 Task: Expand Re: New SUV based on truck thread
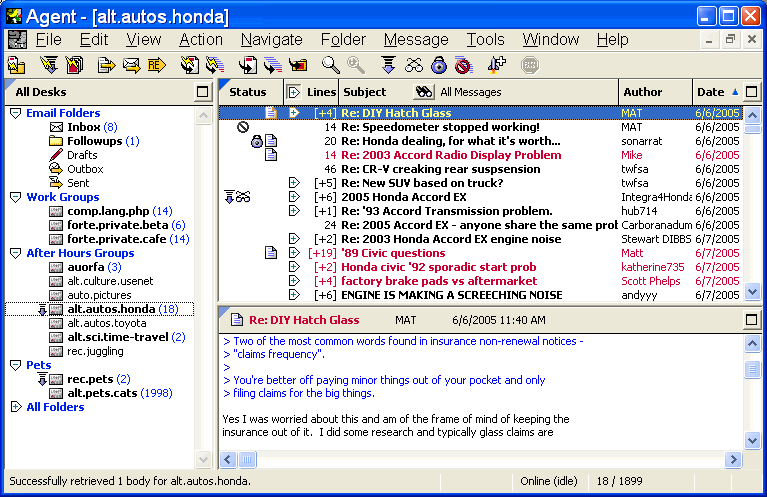tap(293, 183)
